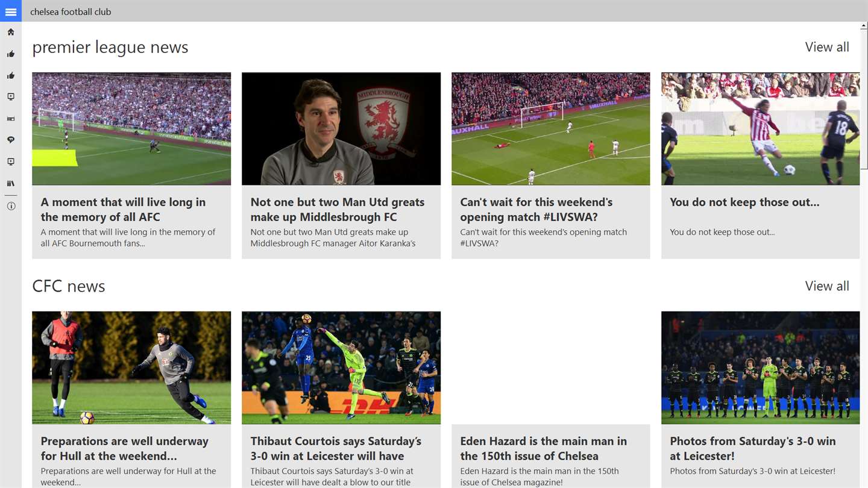The height and width of the screenshot is (488, 868).
Task: View all premier league news
Action: coord(827,47)
